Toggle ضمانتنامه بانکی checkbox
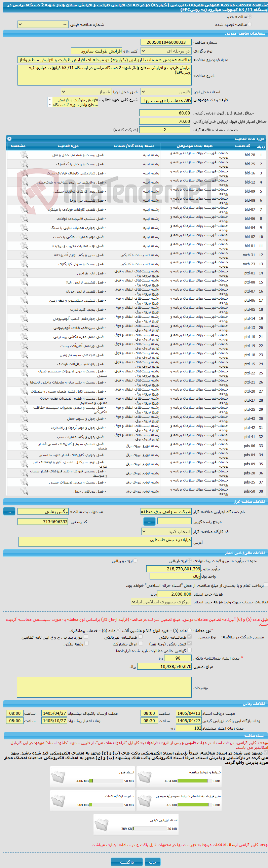 (x=189, y=636)
